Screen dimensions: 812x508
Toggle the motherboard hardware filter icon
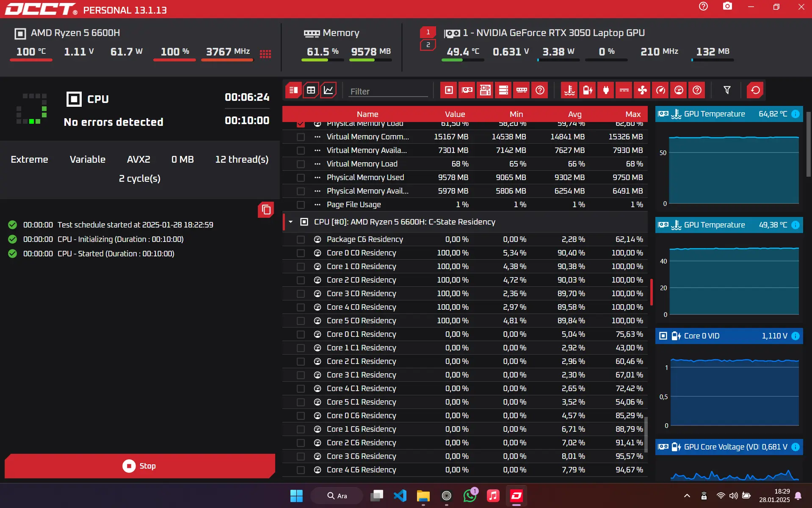(x=485, y=90)
